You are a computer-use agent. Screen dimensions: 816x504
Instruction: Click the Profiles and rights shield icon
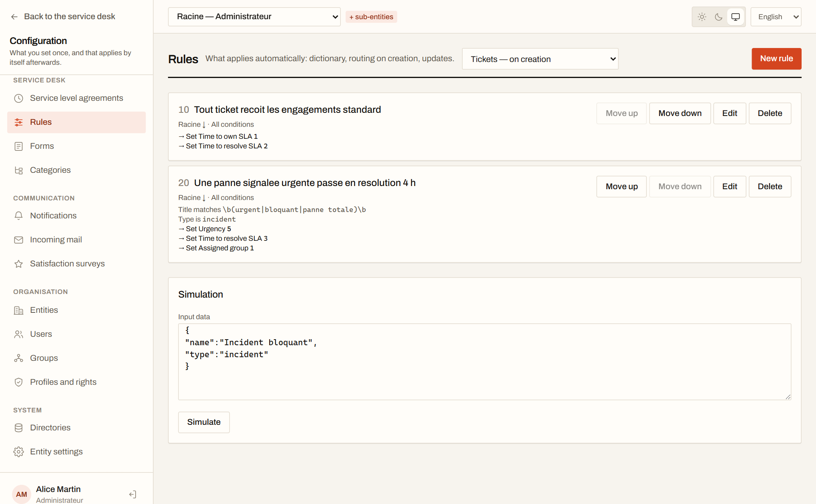[x=18, y=382]
